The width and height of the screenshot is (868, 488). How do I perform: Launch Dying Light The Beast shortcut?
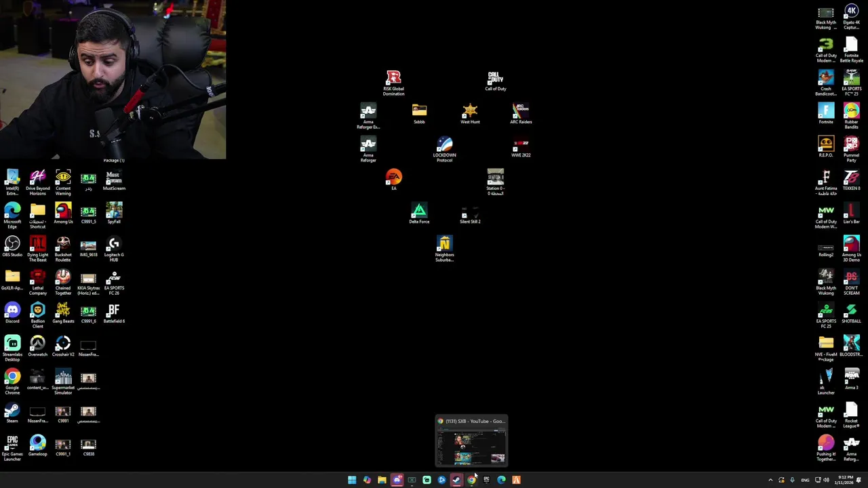38,249
